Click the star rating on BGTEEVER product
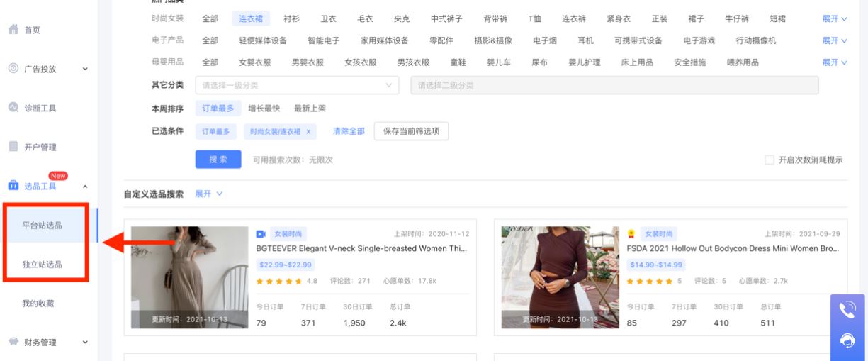Image resolution: width=868 pixels, height=361 pixels. pyautogui.click(x=280, y=281)
